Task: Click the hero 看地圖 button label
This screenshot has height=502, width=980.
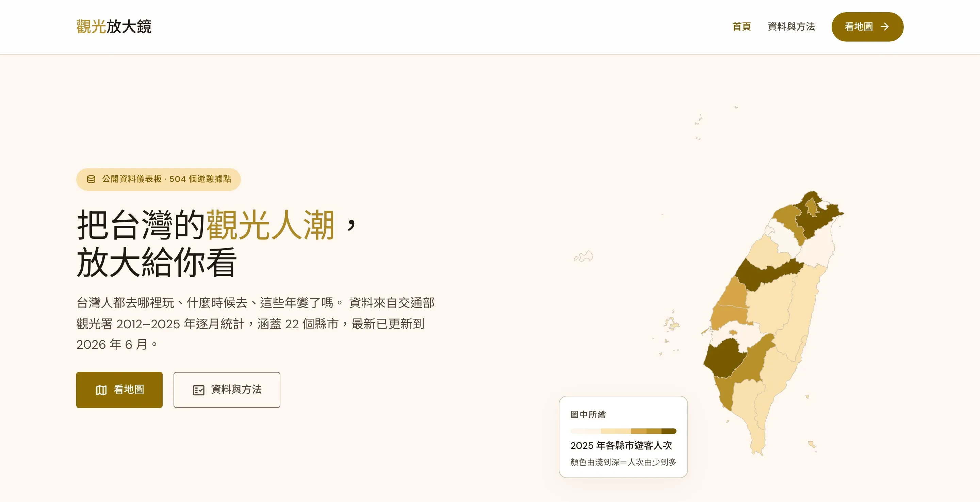Action: point(129,389)
